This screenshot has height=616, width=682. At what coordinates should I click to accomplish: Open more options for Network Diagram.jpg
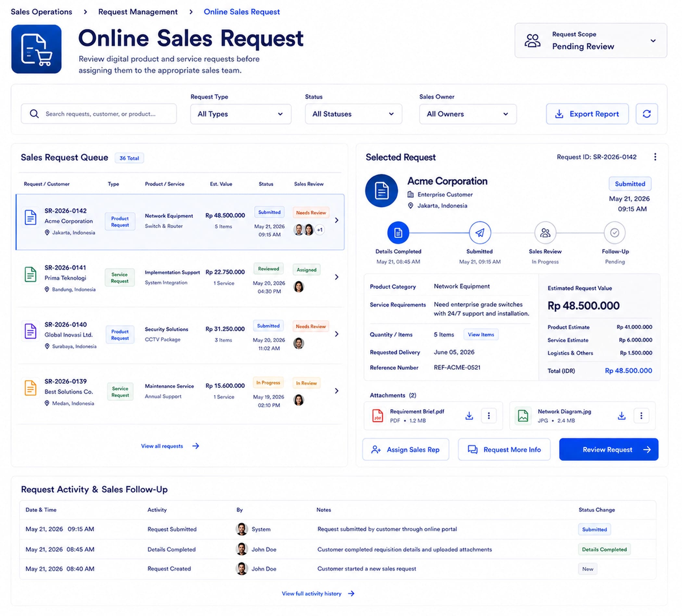point(641,416)
